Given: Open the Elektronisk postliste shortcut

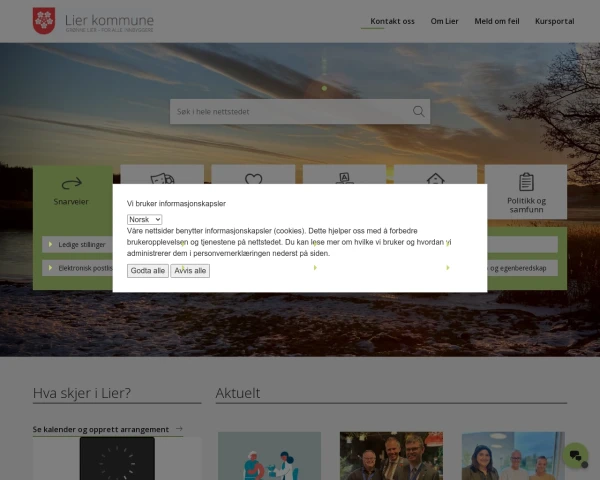Looking at the screenshot, I should [x=80, y=268].
